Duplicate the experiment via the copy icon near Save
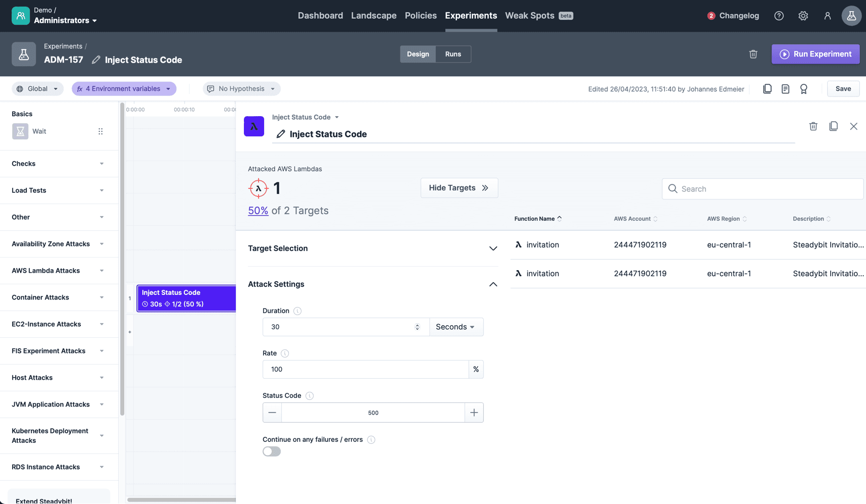 click(x=768, y=88)
